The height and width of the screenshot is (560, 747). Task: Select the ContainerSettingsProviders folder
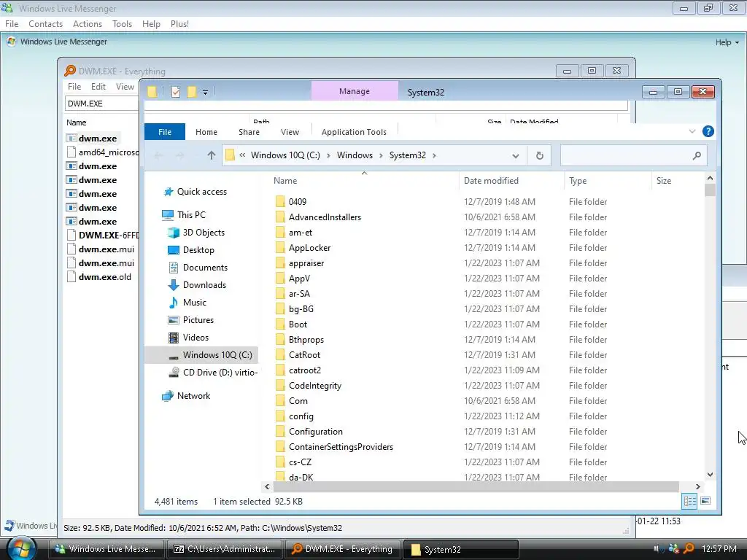pos(341,447)
